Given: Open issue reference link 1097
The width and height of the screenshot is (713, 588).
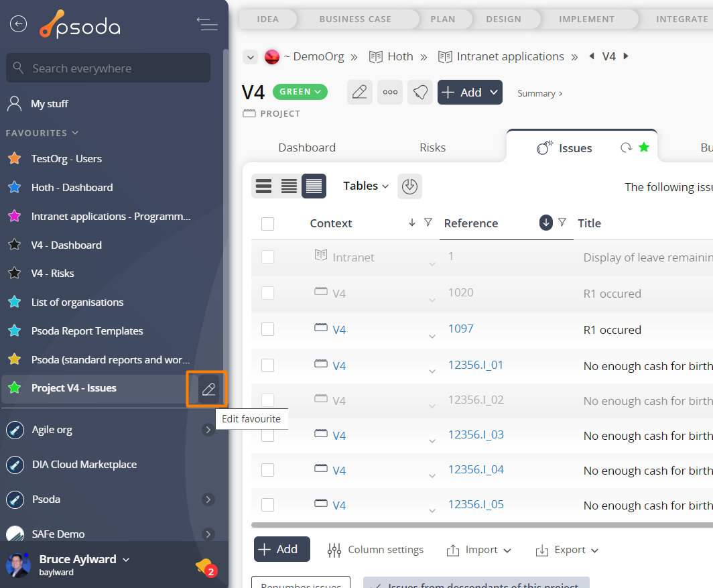Looking at the screenshot, I should point(460,329).
